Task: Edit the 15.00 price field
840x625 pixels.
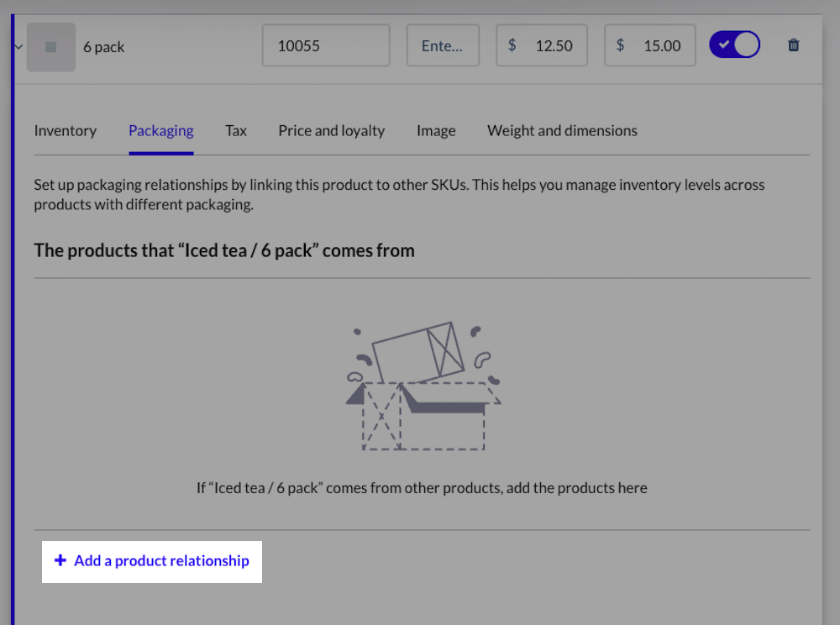Action: coord(661,45)
